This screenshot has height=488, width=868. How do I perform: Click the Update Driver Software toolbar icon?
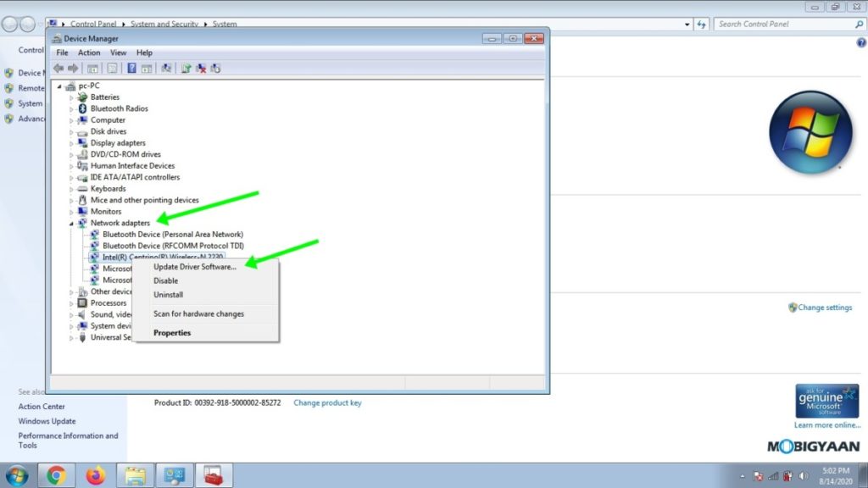point(186,68)
